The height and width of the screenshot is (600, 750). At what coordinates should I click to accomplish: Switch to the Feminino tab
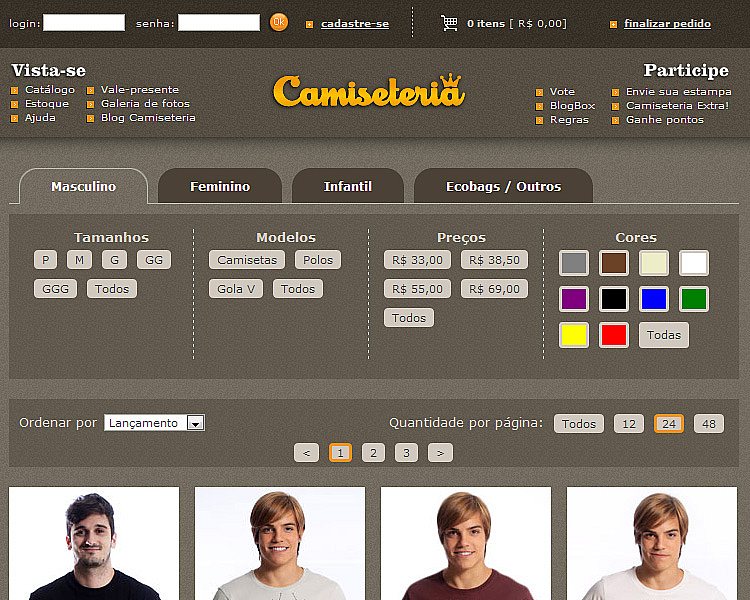click(220, 186)
